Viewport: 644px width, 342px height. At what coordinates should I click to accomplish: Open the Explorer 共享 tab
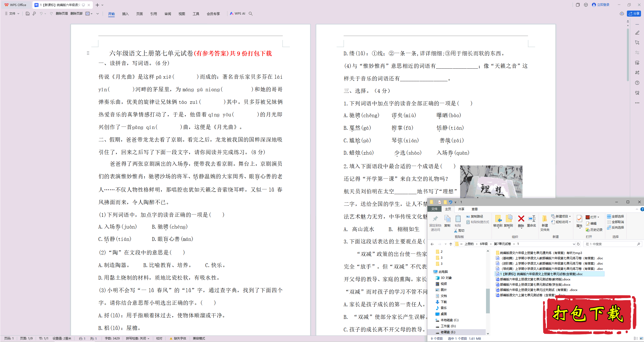(x=461, y=209)
